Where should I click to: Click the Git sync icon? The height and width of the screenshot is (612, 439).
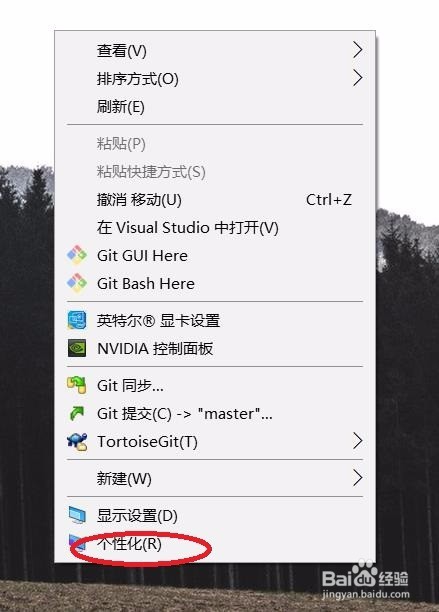pos(76,385)
